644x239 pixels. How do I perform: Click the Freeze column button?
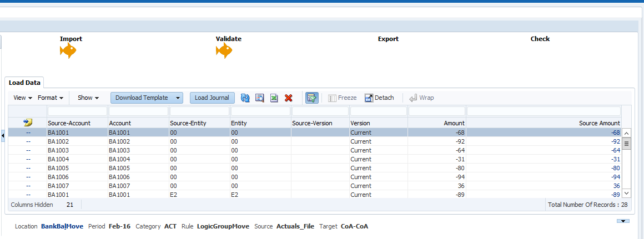tap(342, 98)
